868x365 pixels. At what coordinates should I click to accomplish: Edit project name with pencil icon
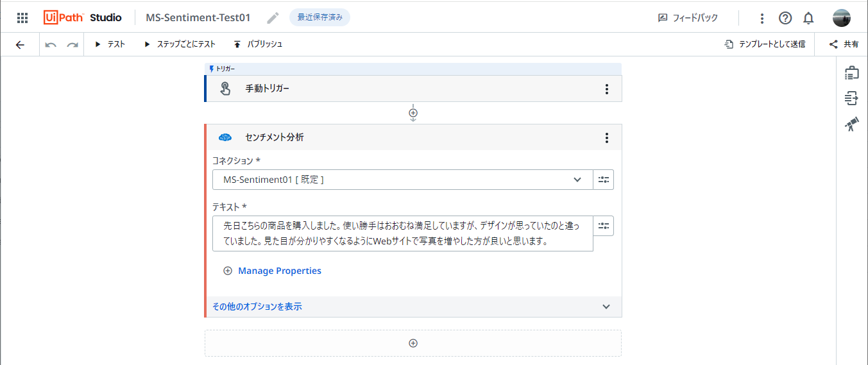[273, 18]
